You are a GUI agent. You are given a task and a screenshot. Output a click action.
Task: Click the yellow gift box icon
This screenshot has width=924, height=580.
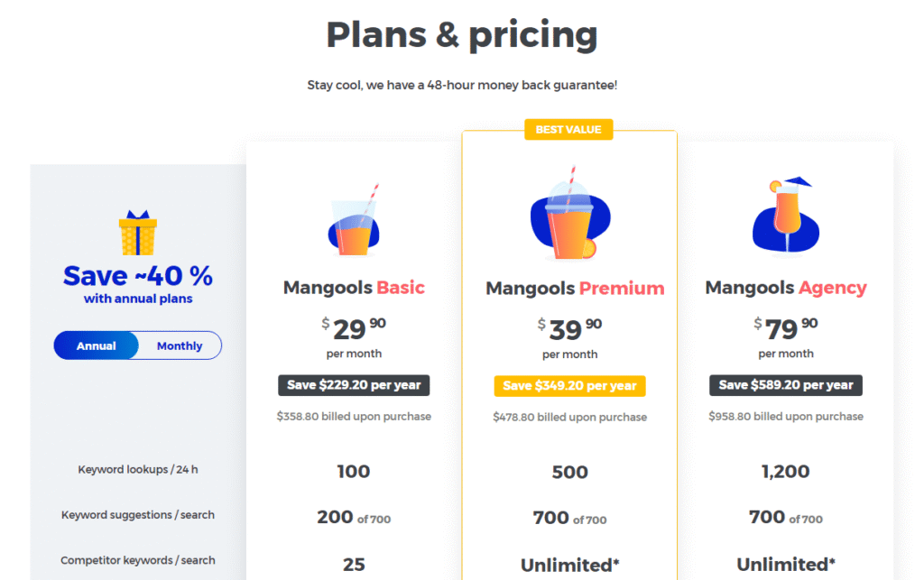coord(137,233)
